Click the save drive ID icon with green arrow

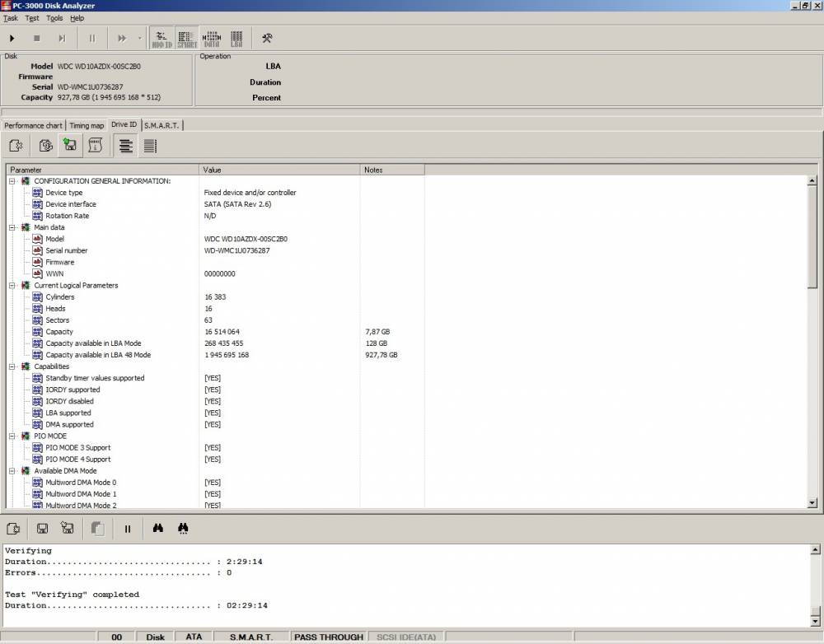pos(70,145)
